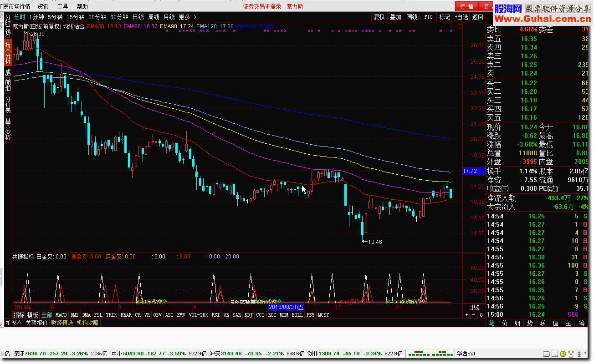594x364 pixels.
Task: Open the 扩展市场行情 menu
Action: pyautogui.click(x=15, y=6)
